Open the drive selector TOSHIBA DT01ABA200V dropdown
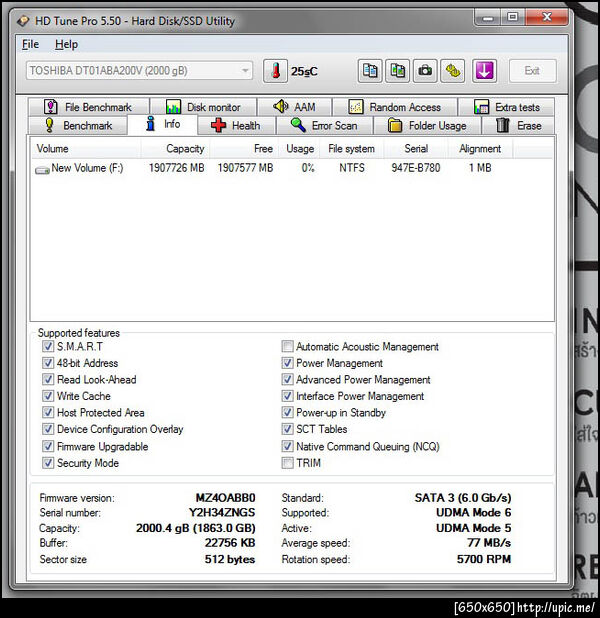This screenshot has height=618, width=600. pos(140,71)
